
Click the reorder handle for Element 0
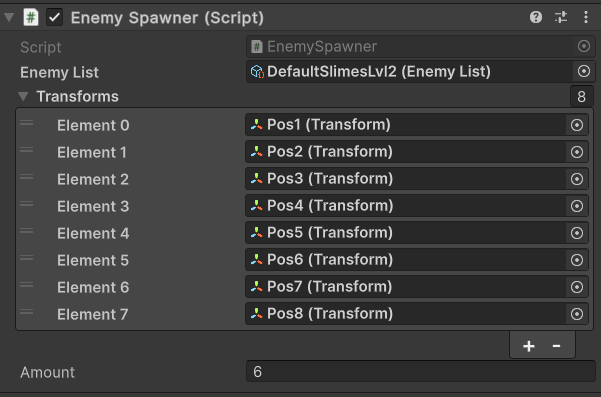pyautogui.click(x=26, y=123)
